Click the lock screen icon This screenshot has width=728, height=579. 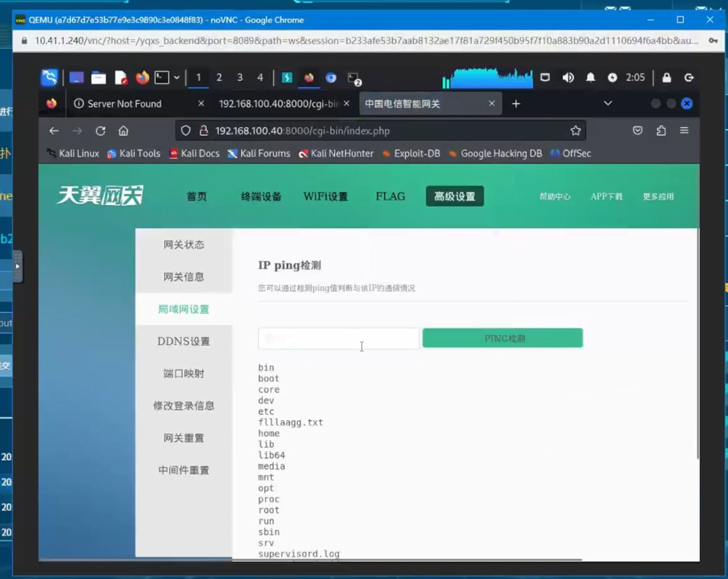pyautogui.click(x=667, y=78)
